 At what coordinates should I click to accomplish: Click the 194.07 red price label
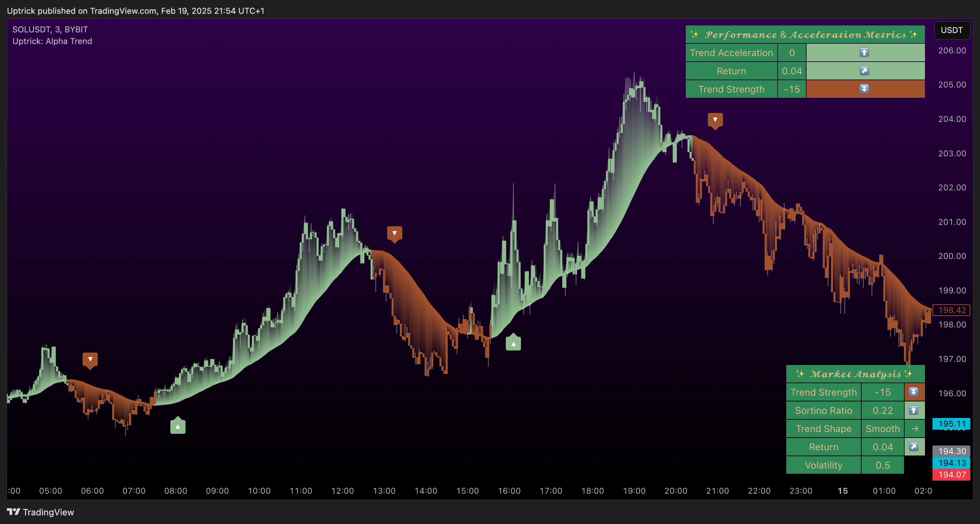[x=951, y=475]
